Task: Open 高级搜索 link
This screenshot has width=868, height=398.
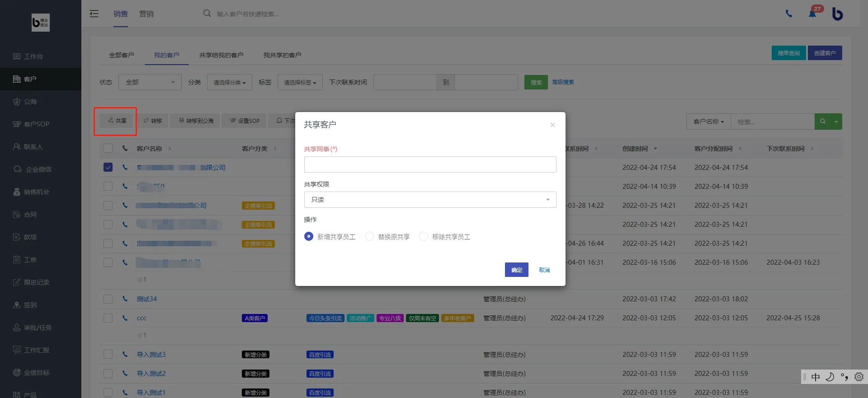Action: point(563,82)
